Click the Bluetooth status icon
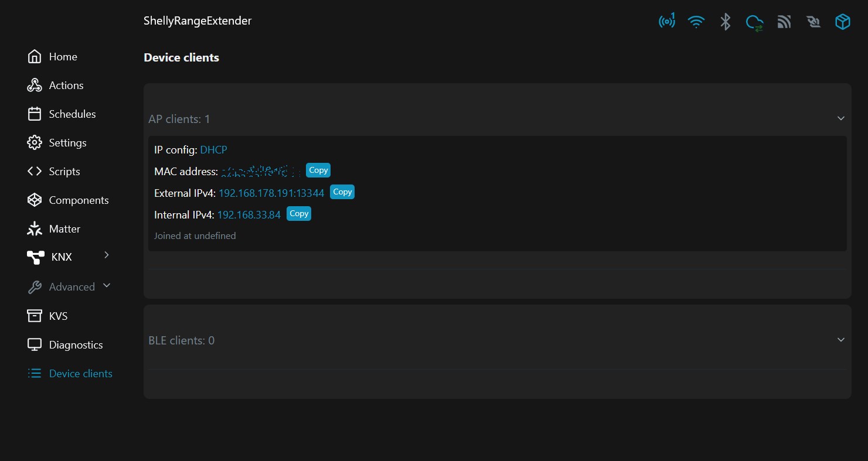Screen dimensions: 868x461 [x=726, y=22]
